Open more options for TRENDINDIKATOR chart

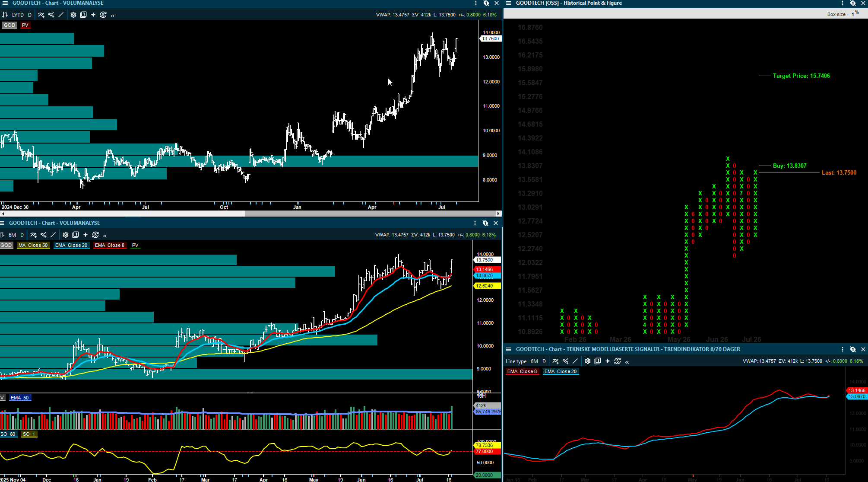843,349
